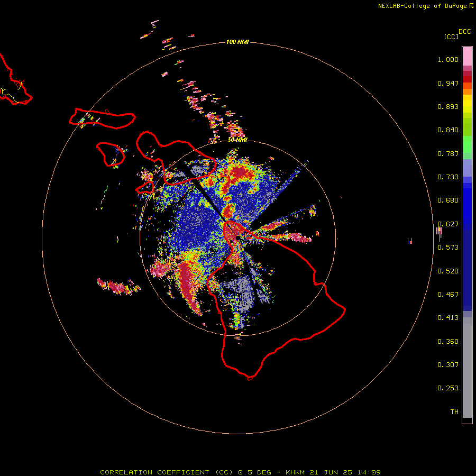
Task: Click the [CC] legend unit label
Action: coord(451,36)
